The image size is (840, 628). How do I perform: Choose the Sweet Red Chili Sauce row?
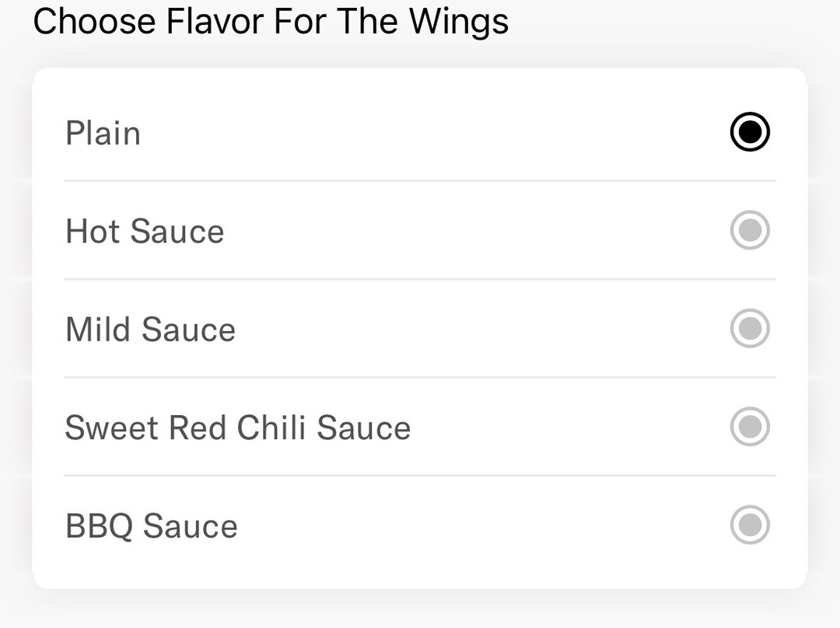(420, 427)
